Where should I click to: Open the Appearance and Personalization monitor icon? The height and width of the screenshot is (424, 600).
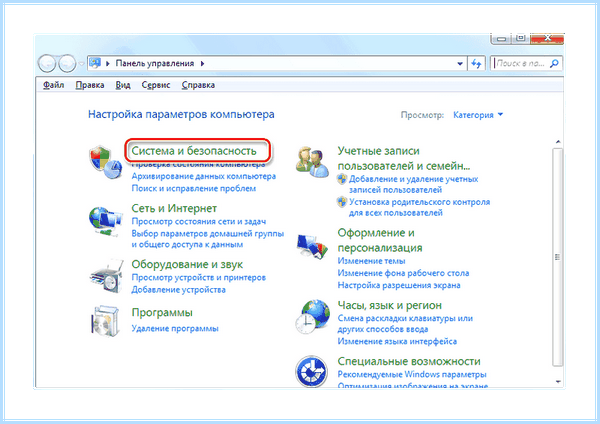[312, 245]
